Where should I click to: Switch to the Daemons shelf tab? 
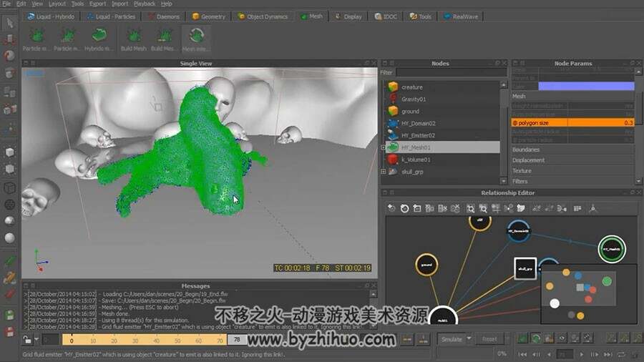pyautogui.click(x=164, y=16)
